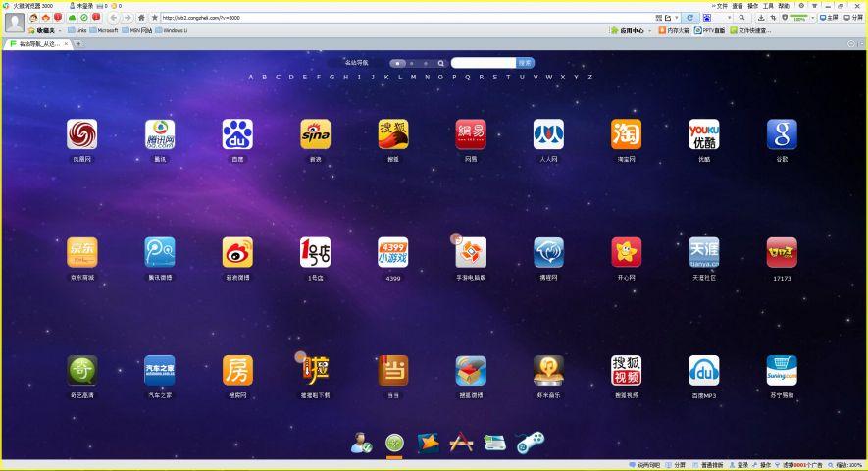Open the 1haodian store icon
The height and width of the screenshot is (471, 868).
[316, 253]
